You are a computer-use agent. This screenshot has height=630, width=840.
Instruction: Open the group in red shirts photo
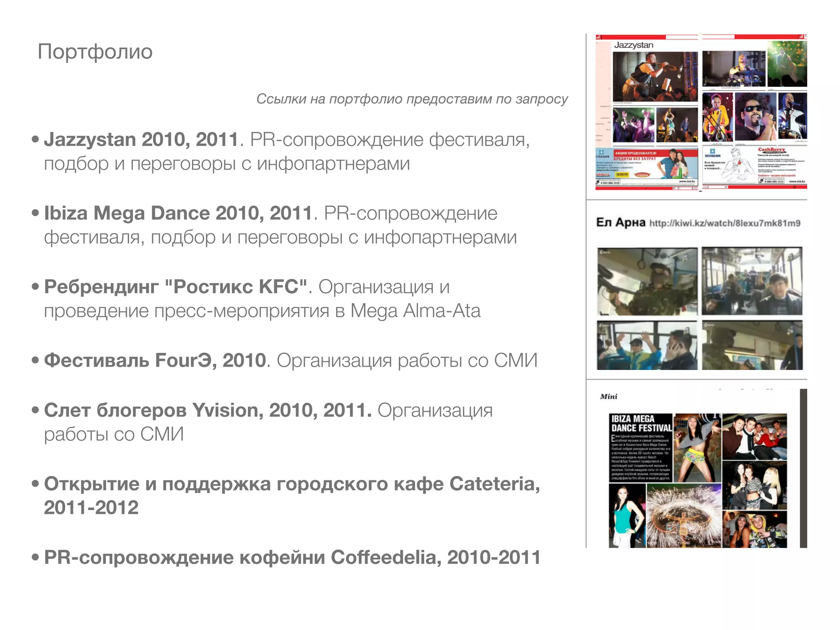755,436
